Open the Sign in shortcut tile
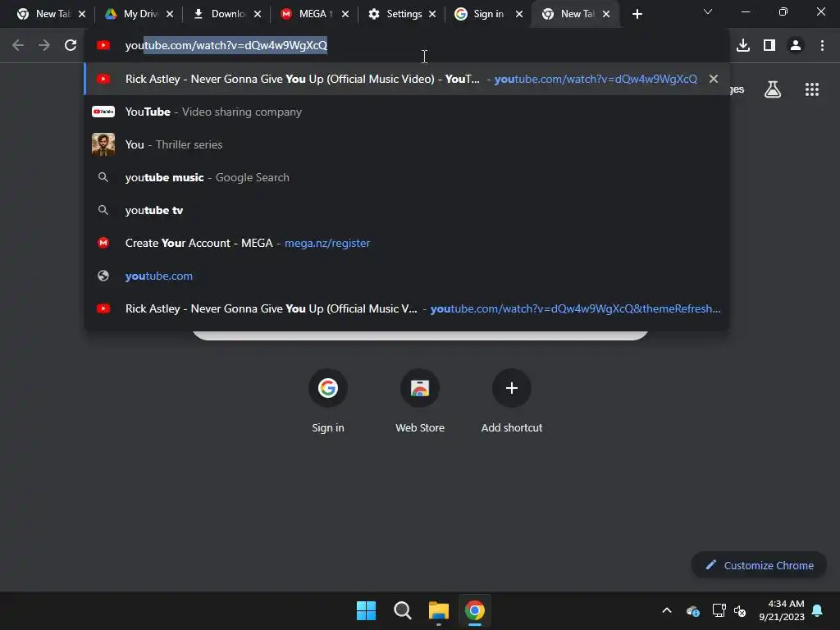Image resolution: width=840 pixels, height=630 pixels. coord(328,402)
